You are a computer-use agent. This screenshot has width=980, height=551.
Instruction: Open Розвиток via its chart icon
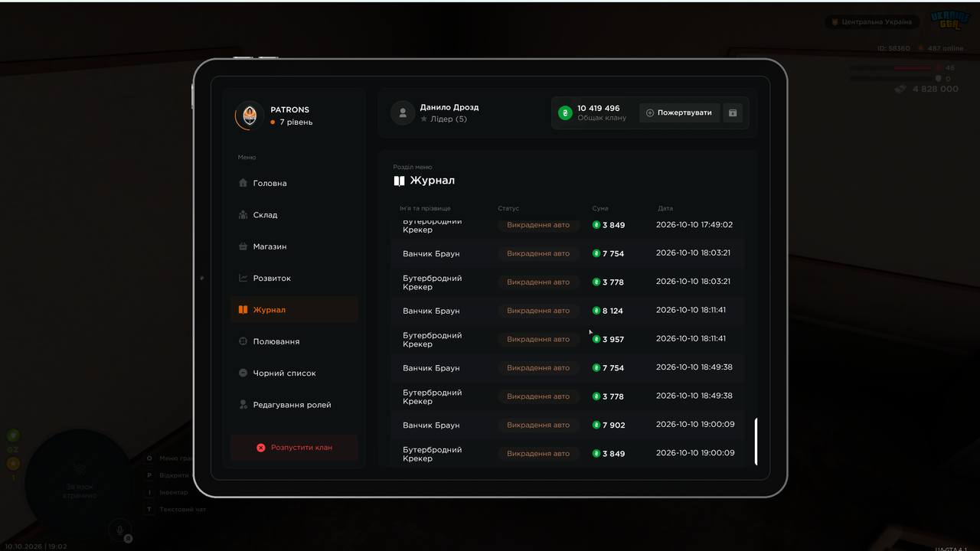click(243, 279)
